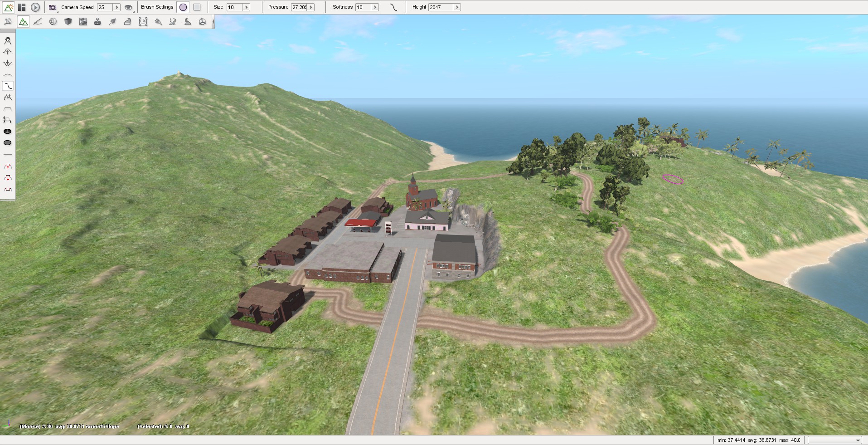Open the World Editor launcher icon
Viewport: 868px width, 445px height.
click(x=9, y=7)
